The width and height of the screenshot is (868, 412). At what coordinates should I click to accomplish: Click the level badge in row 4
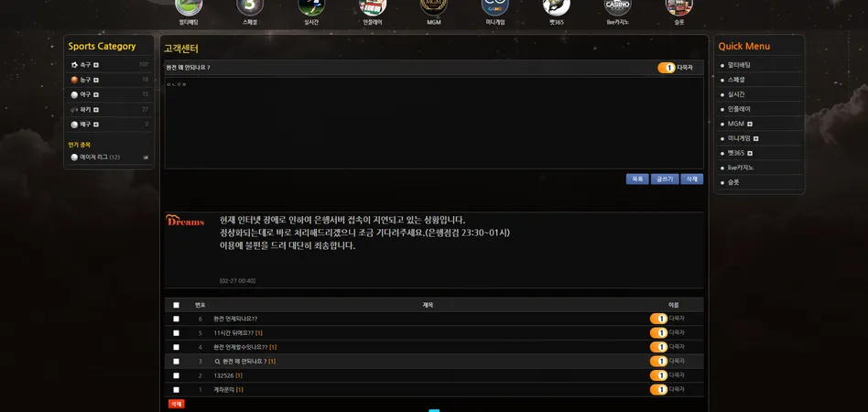click(x=658, y=347)
